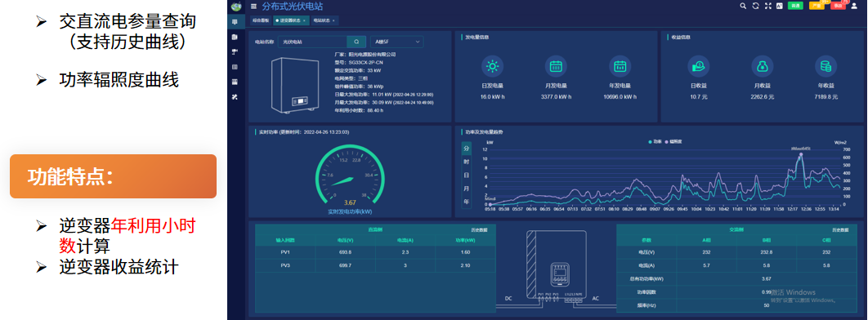Click the search button next to the 光伏电站 field
868x320 pixels.
pyautogui.click(x=357, y=42)
